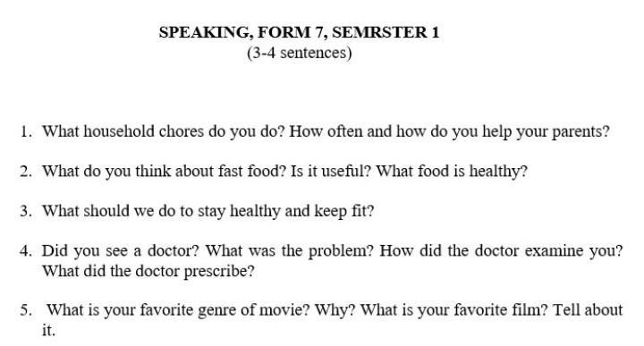Click the misspelled word 'SEMRSTER' in the title
The width and height of the screenshot is (644, 346).
[x=379, y=32]
